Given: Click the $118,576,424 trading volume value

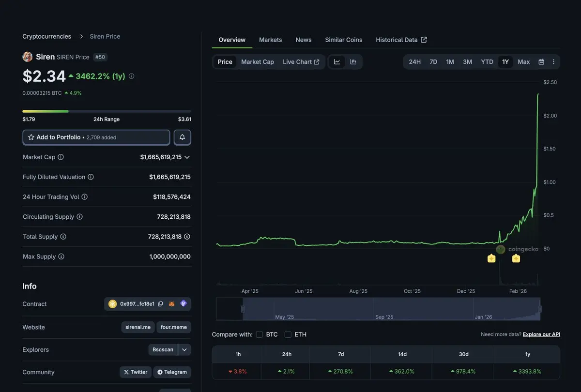Looking at the screenshot, I should pyautogui.click(x=172, y=197).
